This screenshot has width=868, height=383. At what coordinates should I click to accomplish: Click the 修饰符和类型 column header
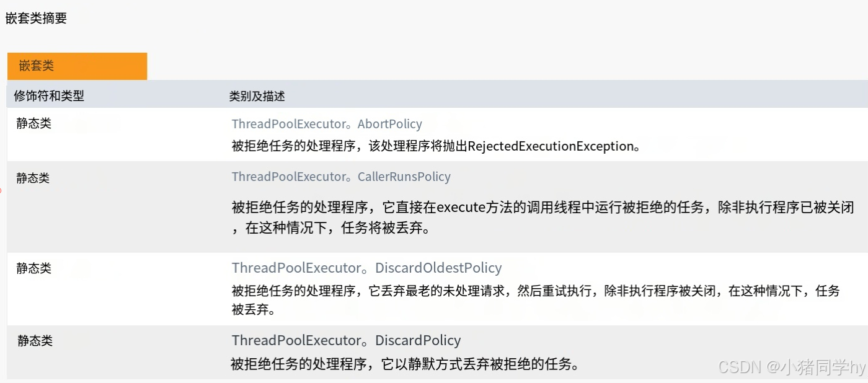(49, 96)
